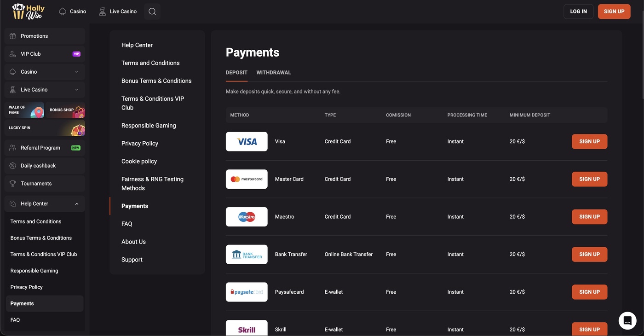
Task: Click the VIP Club user icon
Action: coord(13,54)
